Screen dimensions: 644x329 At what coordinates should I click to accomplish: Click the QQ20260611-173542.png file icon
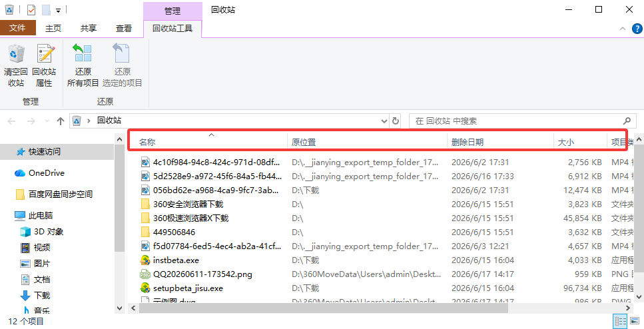tap(145, 274)
